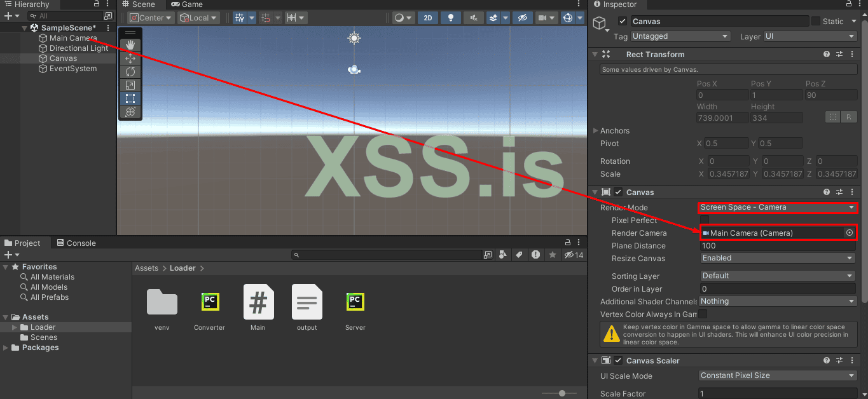Toggle Canvas Scaler enabled checkbox
This screenshot has width=868, height=399.
[x=618, y=360]
